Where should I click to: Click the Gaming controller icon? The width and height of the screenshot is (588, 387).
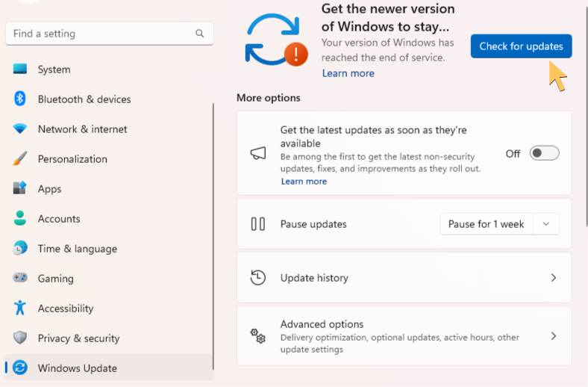[20, 278]
